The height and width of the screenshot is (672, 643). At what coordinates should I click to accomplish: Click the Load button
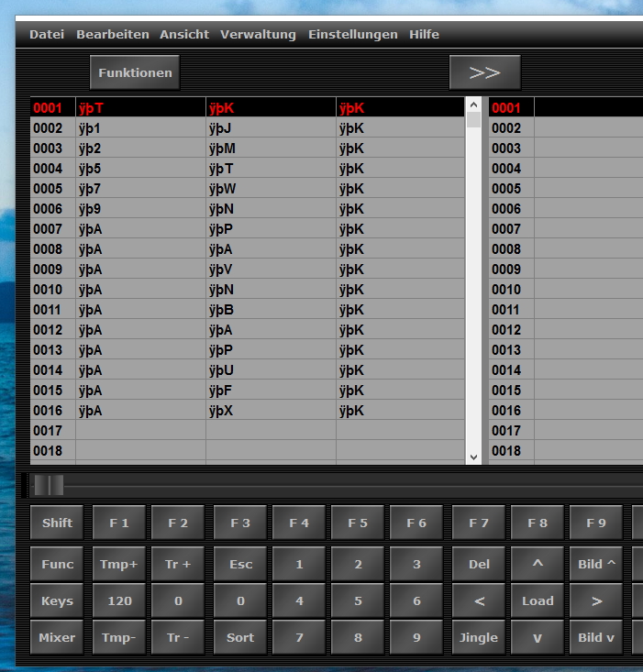pyautogui.click(x=538, y=600)
